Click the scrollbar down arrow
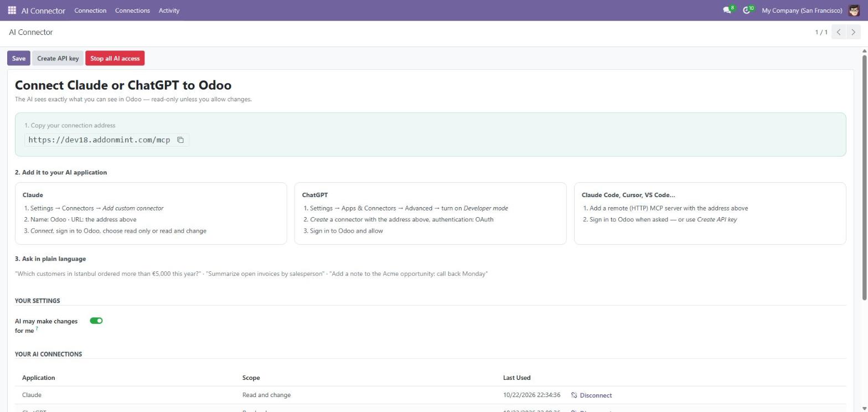The width and height of the screenshot is (868, 412). coord(864,409)
